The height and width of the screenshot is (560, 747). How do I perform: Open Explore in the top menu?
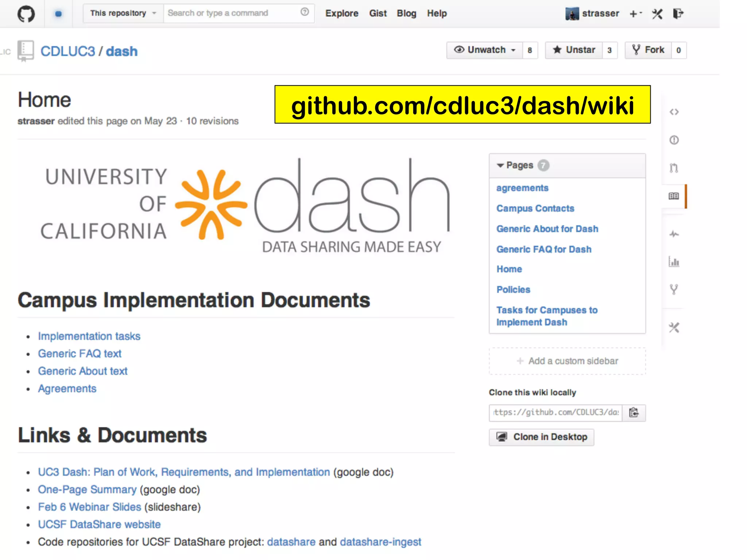click(342, 13)
